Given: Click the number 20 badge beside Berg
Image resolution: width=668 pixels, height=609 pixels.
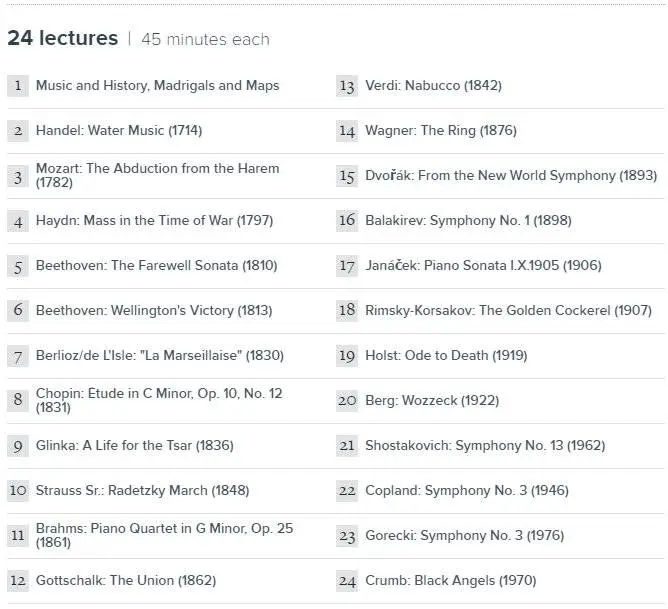Looking at the screenshot, I should (347, 401).
